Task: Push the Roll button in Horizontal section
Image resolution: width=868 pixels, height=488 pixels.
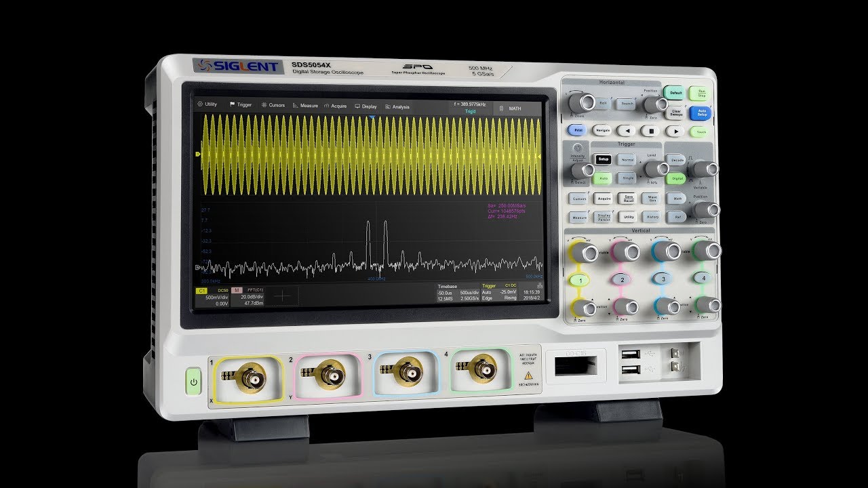Action: (603, 103)
